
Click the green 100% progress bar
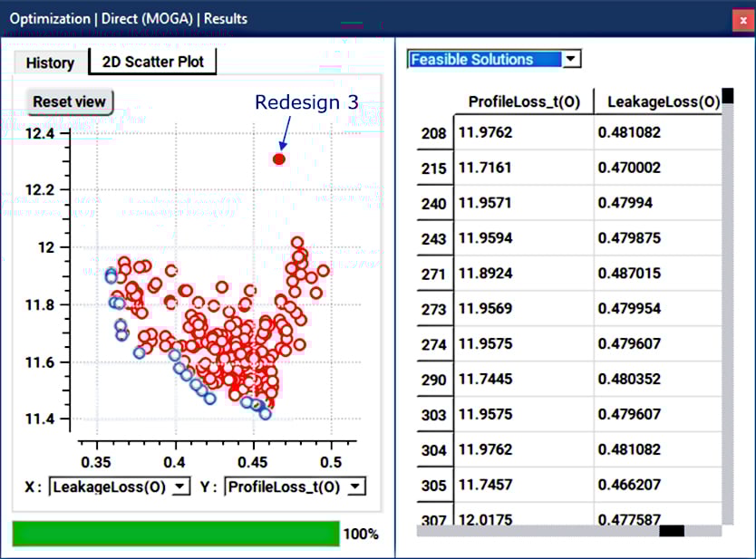pyautogui.click(x=175, y=534)
